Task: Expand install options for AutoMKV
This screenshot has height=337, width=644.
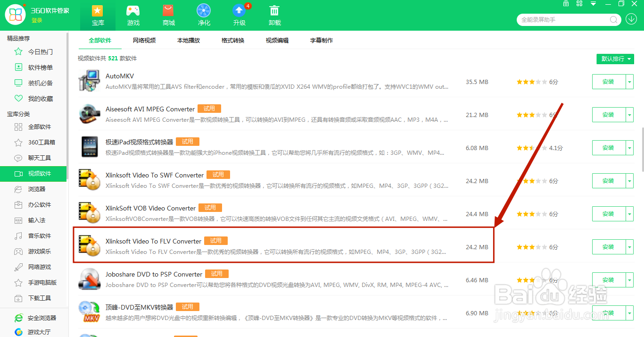Action: click(x=629, y=81)
